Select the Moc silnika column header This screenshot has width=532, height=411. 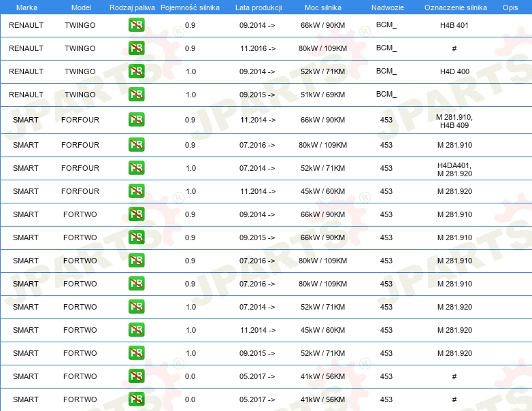point(323,7)
